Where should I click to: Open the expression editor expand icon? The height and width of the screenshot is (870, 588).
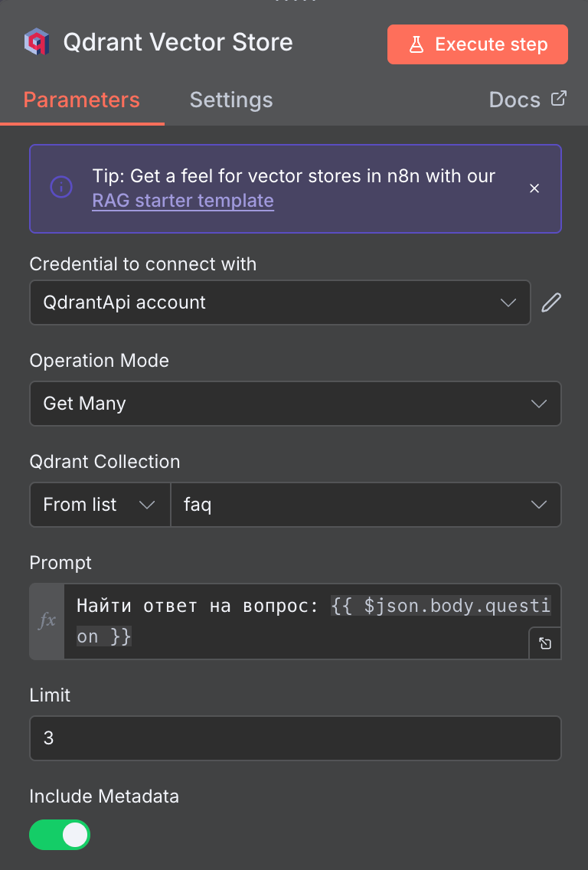[545, 643]
